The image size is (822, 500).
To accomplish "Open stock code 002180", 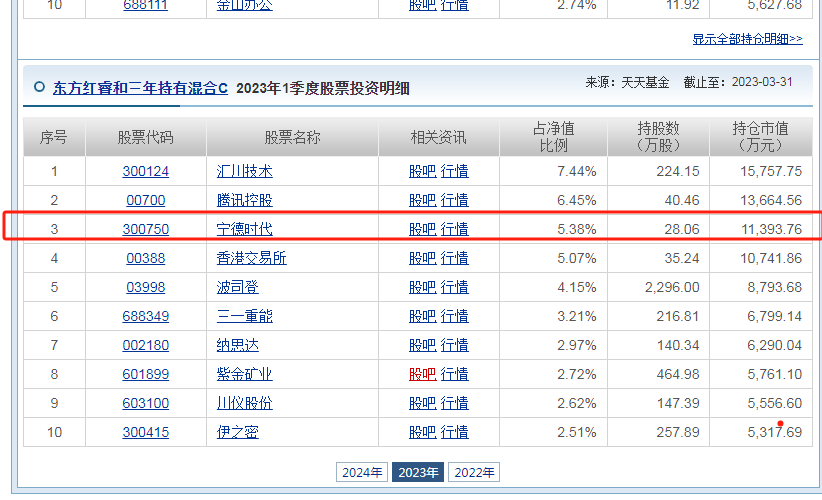I will click(x=146, y=345).
